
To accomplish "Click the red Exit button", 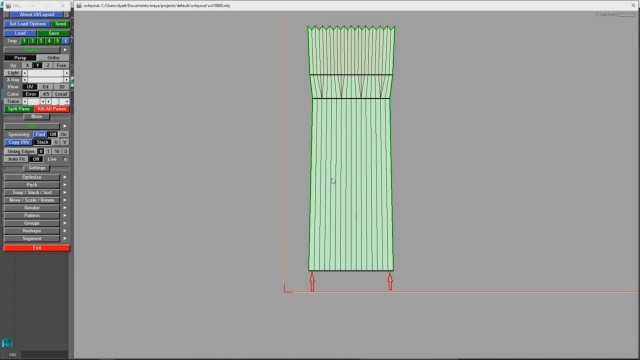I will pyautogui.click(x=37, y=248).
